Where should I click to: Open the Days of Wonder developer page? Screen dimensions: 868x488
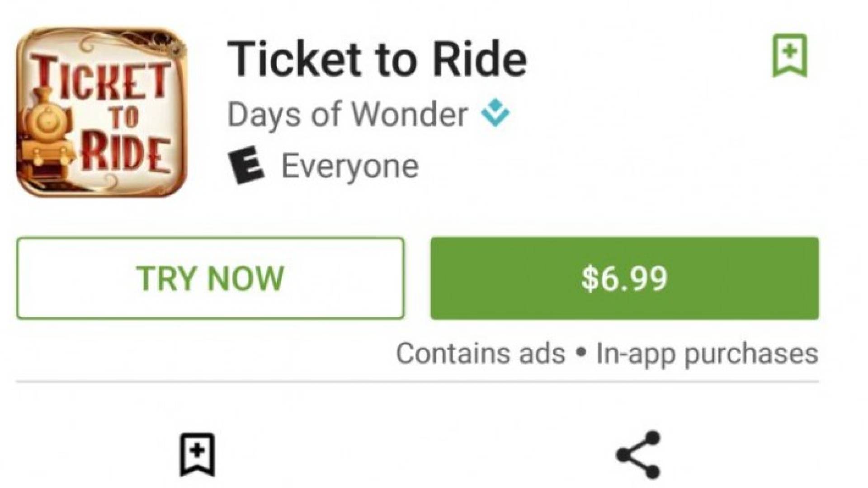pyautogui.click(x=347, y=114)
